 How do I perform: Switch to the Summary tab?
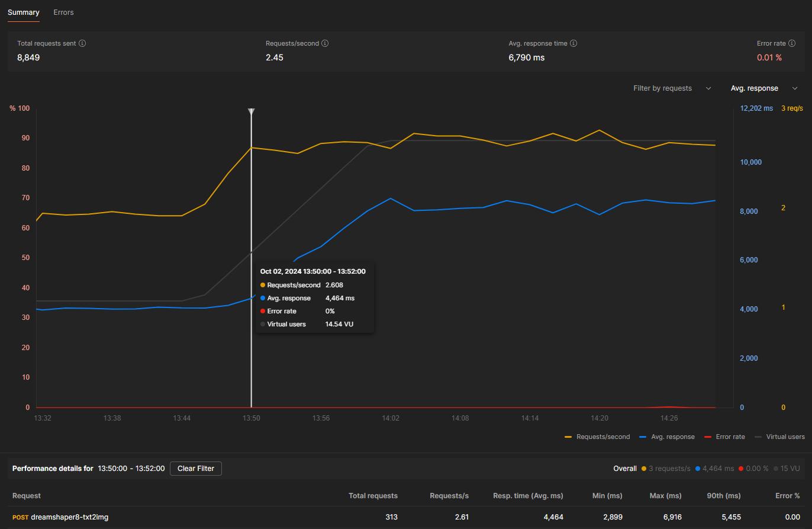24,12
